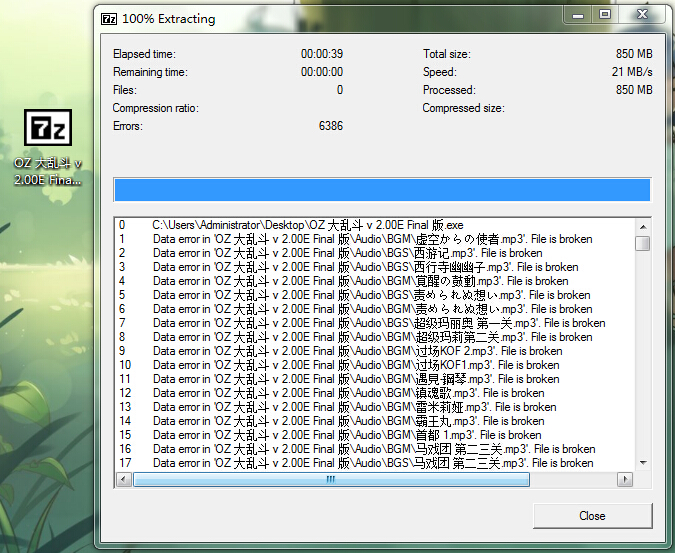Select error row 13 雷米莉娅.mp3

(375, 407)
